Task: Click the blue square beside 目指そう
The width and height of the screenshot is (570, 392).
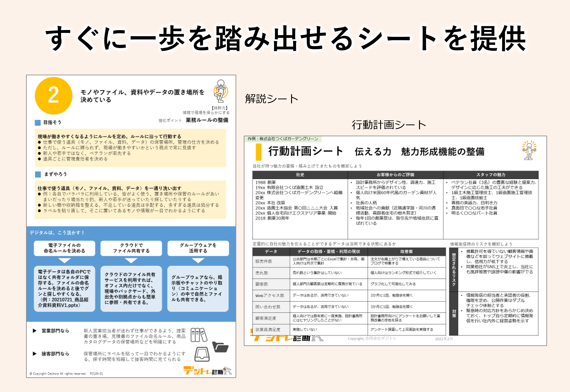Action: (38, 123)
